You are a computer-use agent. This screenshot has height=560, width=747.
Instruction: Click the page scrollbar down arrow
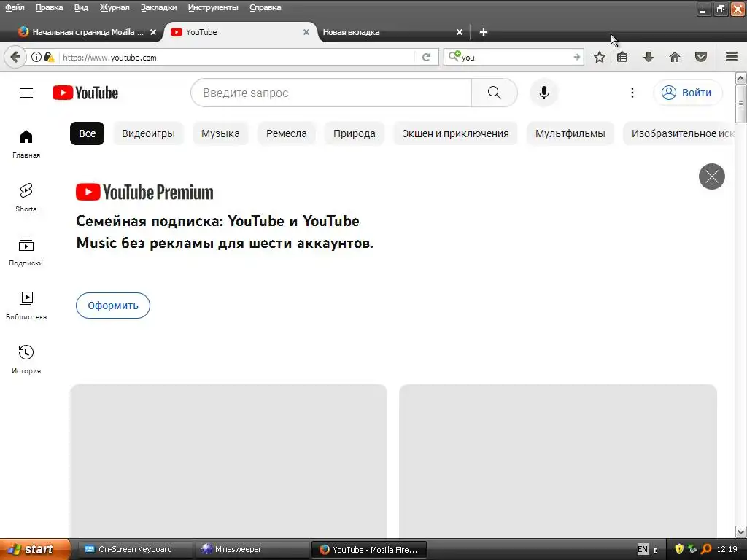point(741,532)
